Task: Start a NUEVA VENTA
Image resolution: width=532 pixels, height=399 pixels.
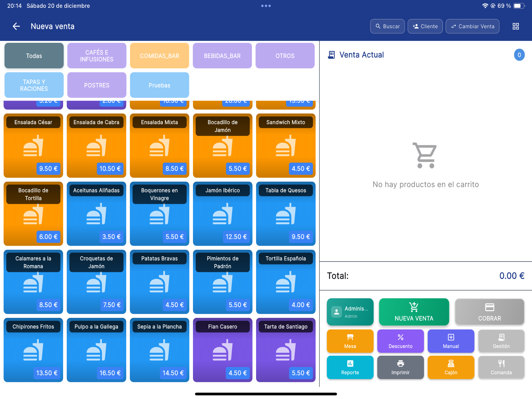Action: [414, 312]
